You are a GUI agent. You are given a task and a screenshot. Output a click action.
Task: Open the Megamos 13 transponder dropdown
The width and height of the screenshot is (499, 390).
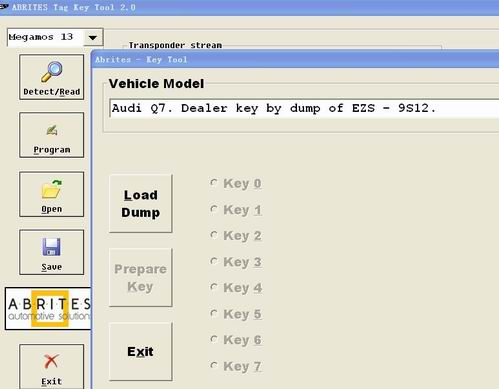pos(93,37)
